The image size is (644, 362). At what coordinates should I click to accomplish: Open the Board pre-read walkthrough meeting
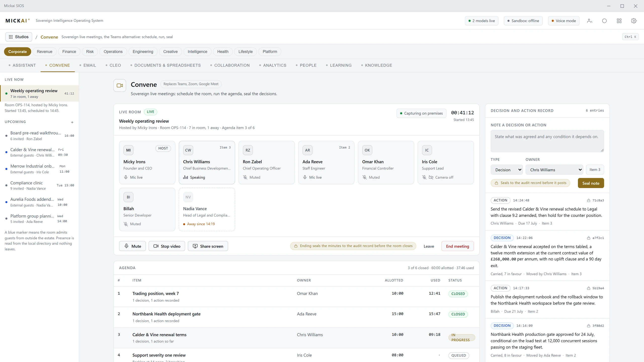39,135
